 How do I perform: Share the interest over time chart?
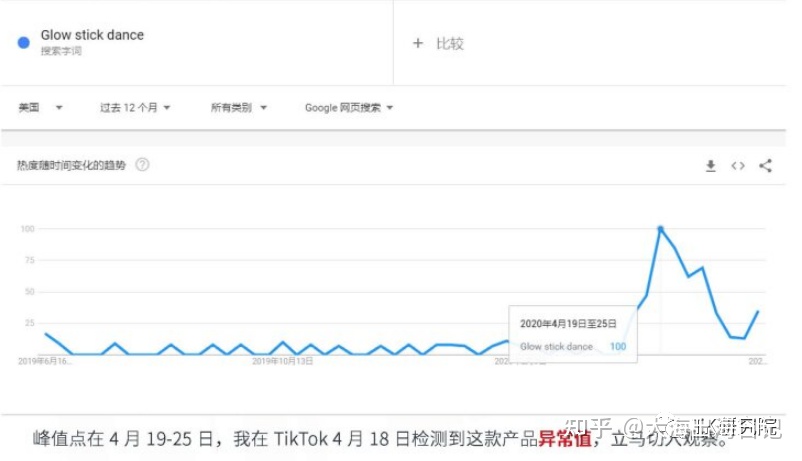766,165
